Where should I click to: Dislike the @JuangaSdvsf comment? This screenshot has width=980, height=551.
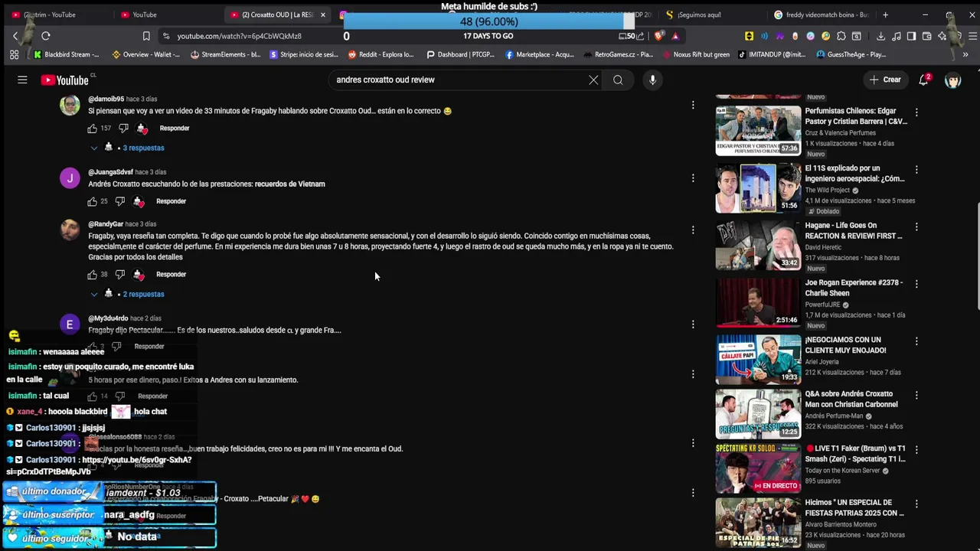[x=119, y=201]
